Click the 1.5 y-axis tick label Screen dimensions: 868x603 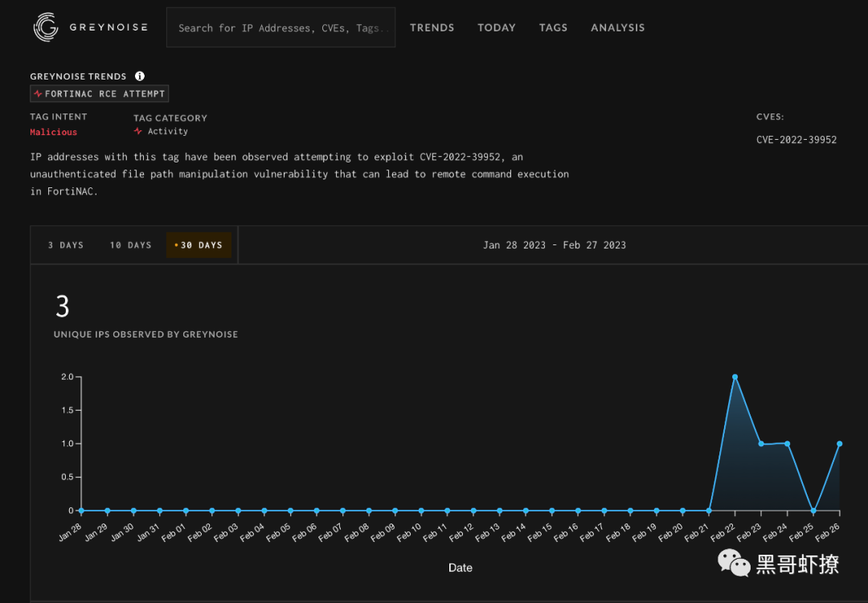(67, 410)
